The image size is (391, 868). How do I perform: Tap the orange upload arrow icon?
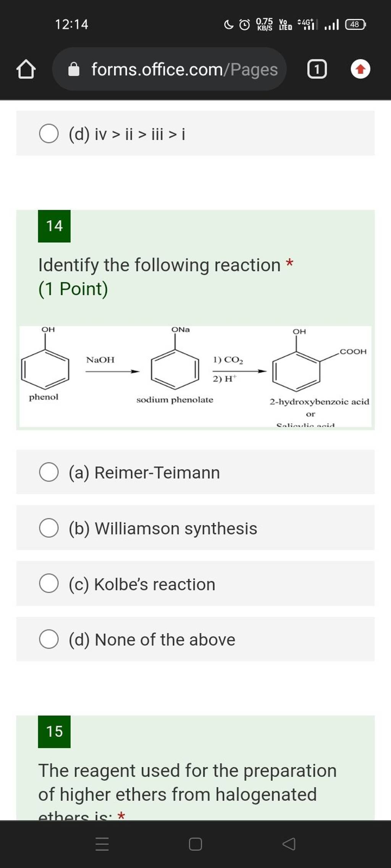pyautogui.click(x=360, y=70)
